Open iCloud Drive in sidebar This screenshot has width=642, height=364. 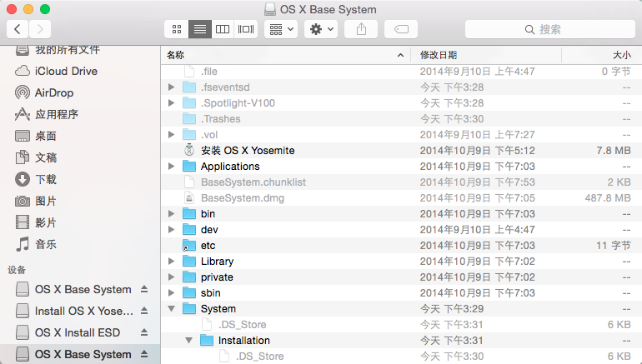pyautogui.click(x=80, y=71)
